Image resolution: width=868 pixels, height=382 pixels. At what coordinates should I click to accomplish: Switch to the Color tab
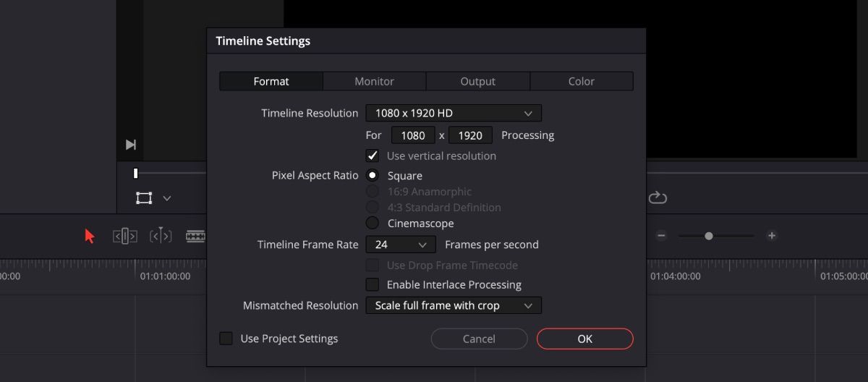pyautogui.click(x=581, y=81)
